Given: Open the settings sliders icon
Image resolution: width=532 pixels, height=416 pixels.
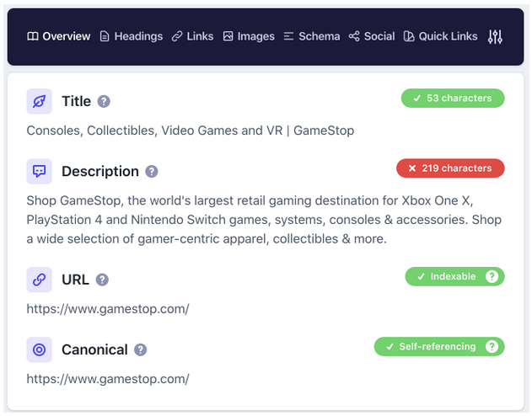Looking at the screenshot, I should click(495, 36).
